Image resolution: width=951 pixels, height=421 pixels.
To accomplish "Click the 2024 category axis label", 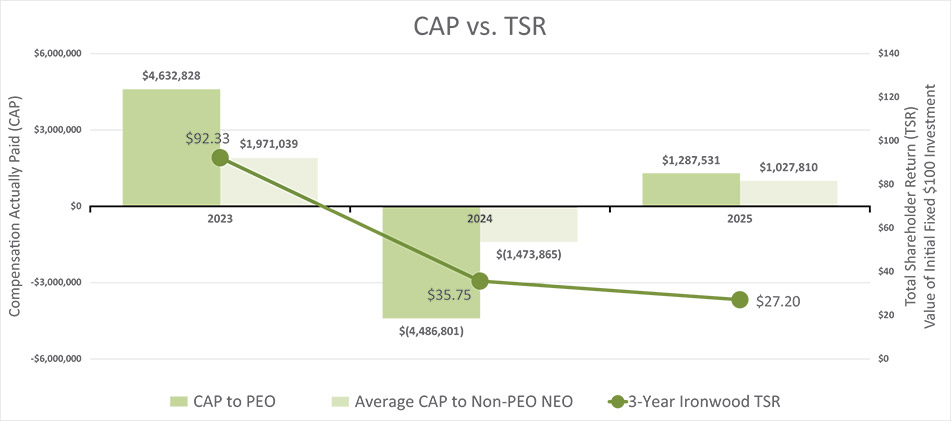I will coord(480,218).
